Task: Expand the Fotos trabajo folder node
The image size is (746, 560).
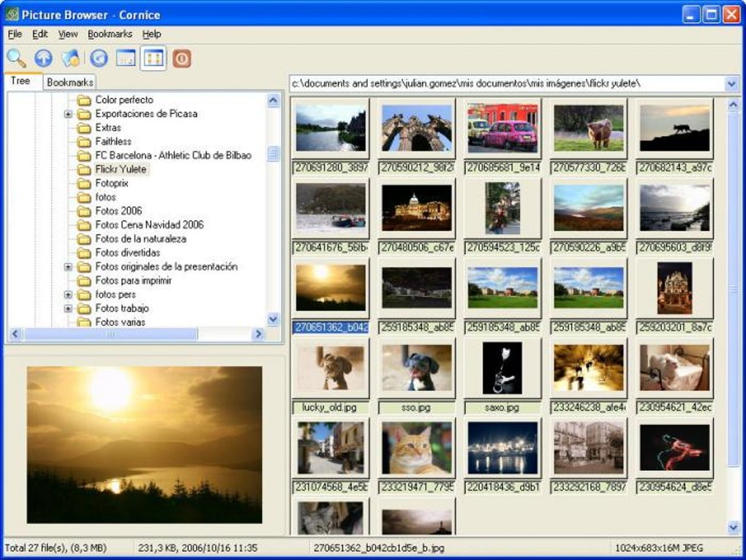Action: pyautogui.click(x=68, y=309)
